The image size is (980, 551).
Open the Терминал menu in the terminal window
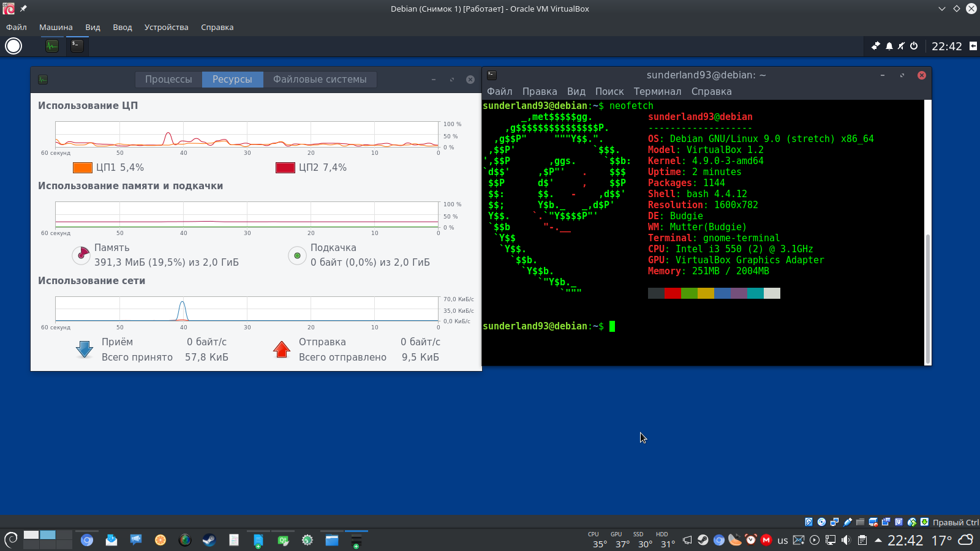pyautogui.click(x=658, y=91)
